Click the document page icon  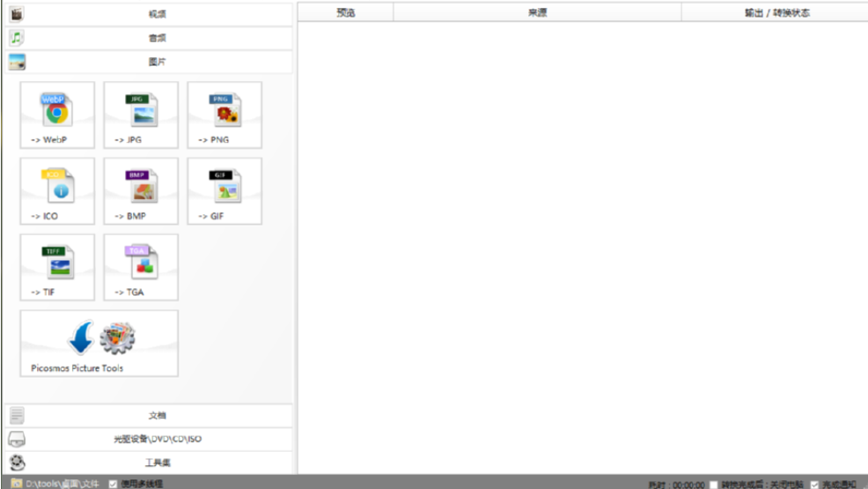tap(17, 415)
